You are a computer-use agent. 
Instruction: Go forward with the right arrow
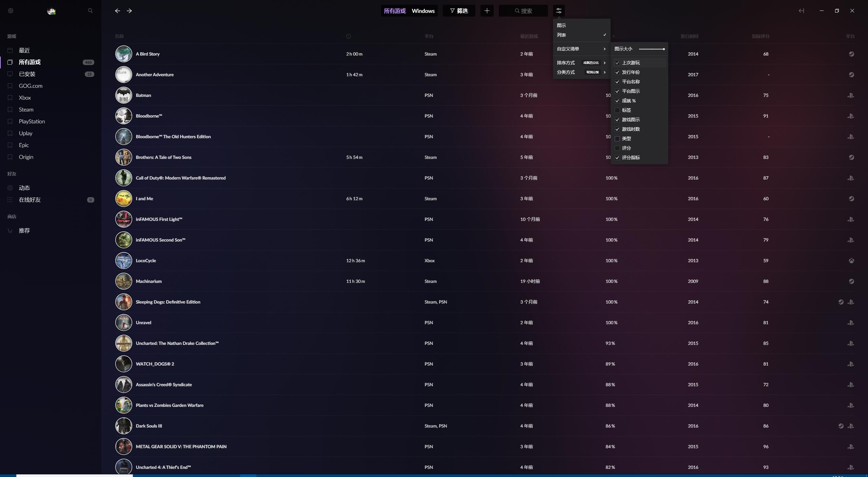click(129, 11)
